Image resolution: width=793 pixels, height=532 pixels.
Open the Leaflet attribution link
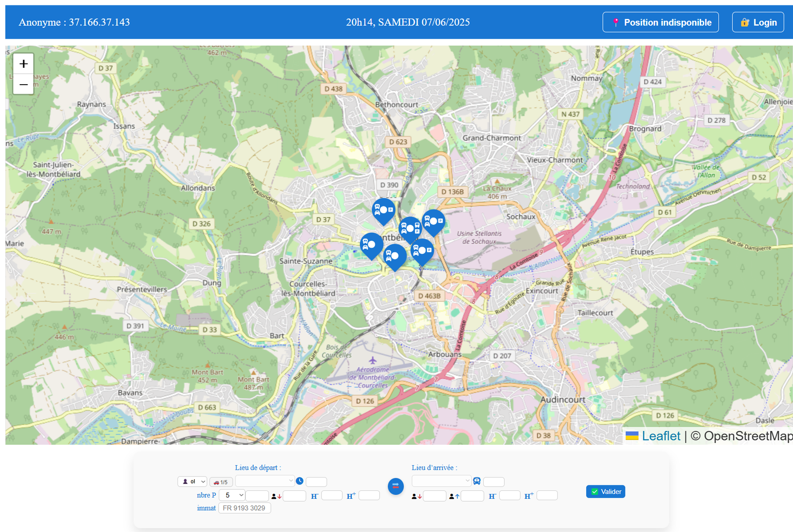click(661, 436)
